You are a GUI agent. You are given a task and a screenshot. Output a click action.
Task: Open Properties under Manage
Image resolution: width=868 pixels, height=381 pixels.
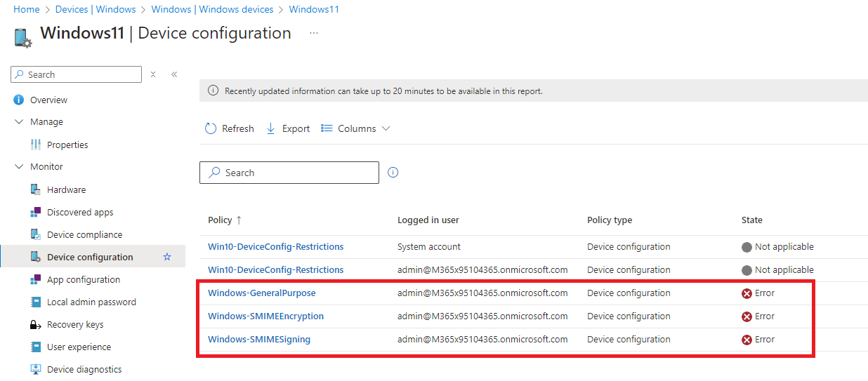(x=67, y=145)
